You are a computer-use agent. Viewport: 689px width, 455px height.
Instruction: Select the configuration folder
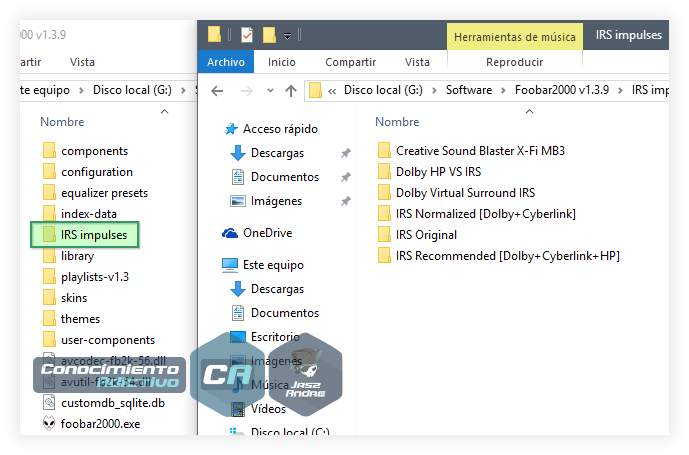coord(87,172)
